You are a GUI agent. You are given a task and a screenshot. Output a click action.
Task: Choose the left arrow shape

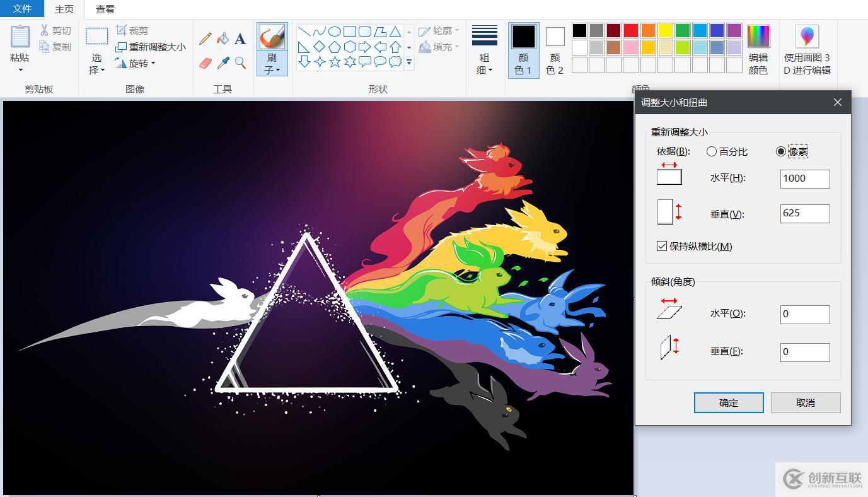(380, 47)
